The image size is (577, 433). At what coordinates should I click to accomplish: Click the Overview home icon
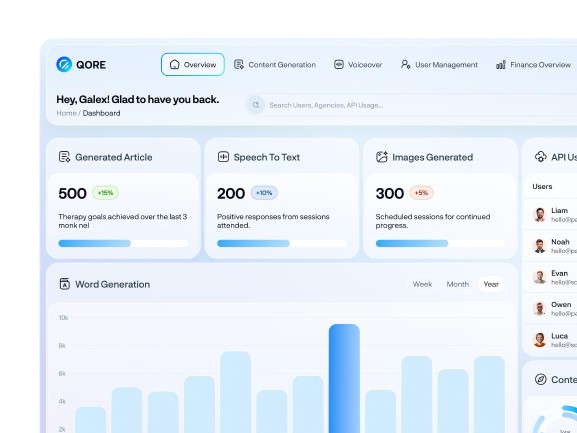pos(174,65)
